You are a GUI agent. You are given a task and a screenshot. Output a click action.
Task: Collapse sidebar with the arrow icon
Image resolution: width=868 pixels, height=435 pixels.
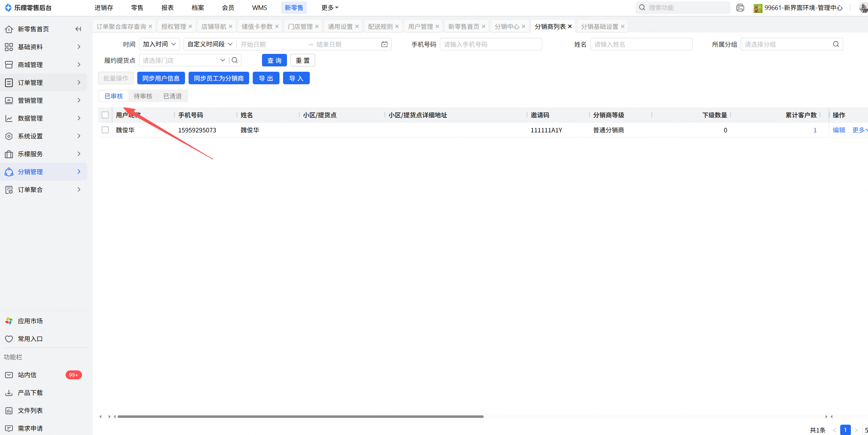point(78,29)
